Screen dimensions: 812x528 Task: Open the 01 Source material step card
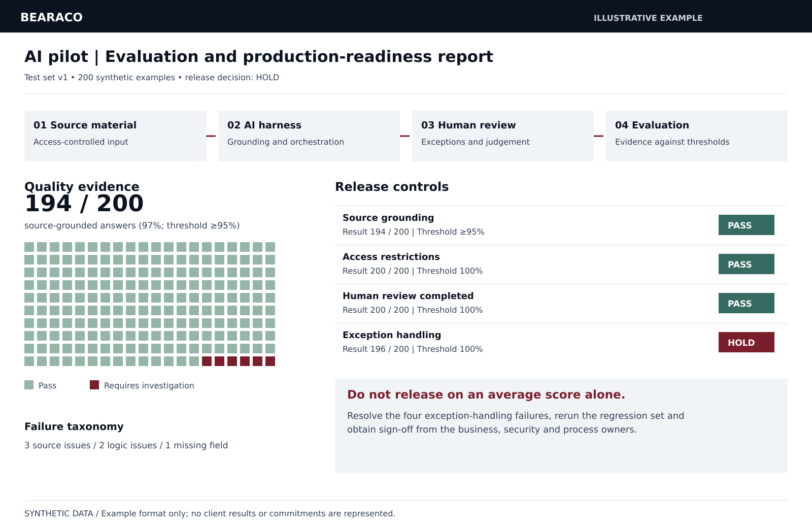point(115,136)
